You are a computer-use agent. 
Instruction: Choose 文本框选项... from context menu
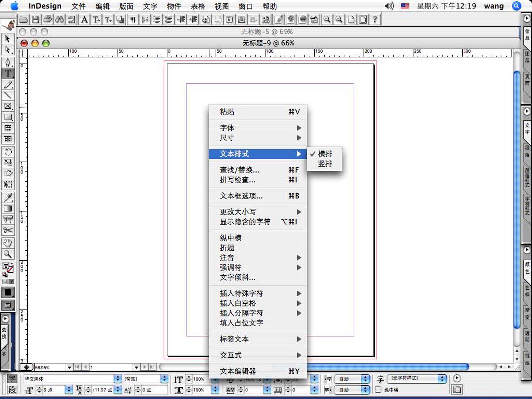pyautogui.click(x=241, y=196)
